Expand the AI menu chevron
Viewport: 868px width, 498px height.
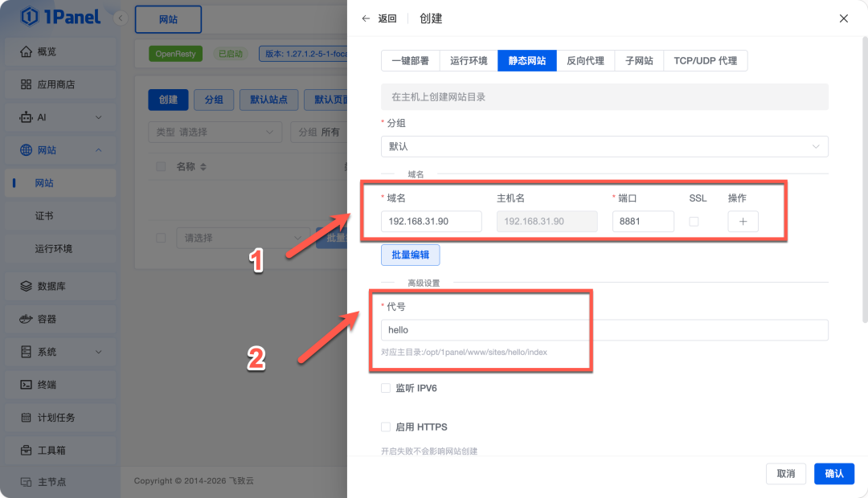point(99,117)
